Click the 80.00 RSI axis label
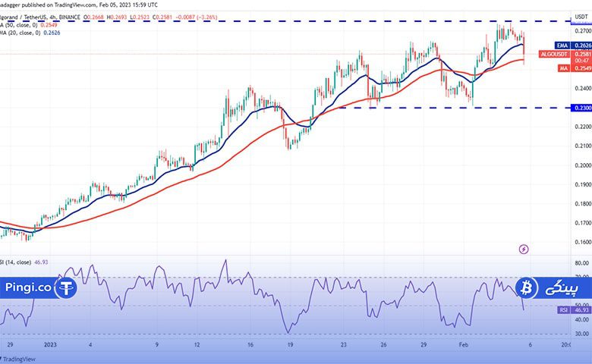This screenshot has width=592, height=364. [582, 263]
